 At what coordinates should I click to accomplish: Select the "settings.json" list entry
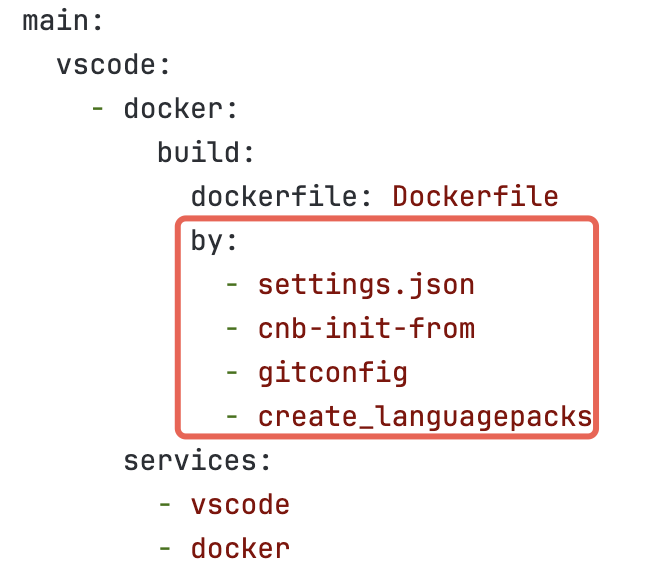coord(366,285)
